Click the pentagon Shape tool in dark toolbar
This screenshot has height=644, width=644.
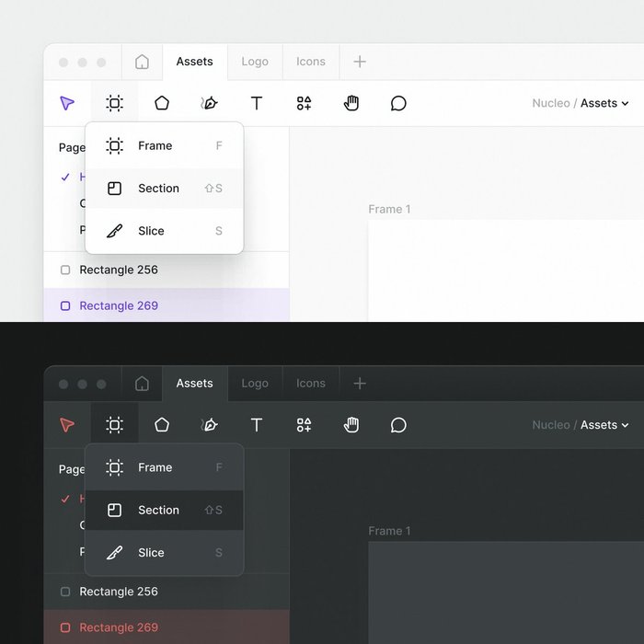click(x=162, y=425)
